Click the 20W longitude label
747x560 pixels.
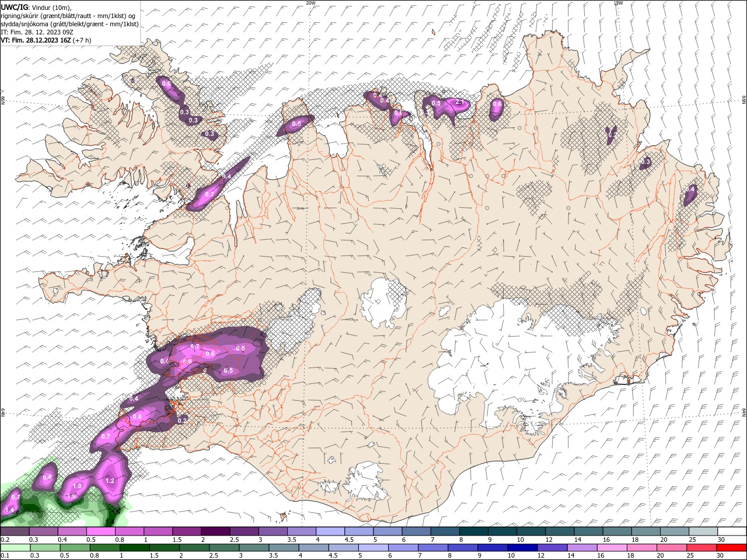click(x=310, y=3)
